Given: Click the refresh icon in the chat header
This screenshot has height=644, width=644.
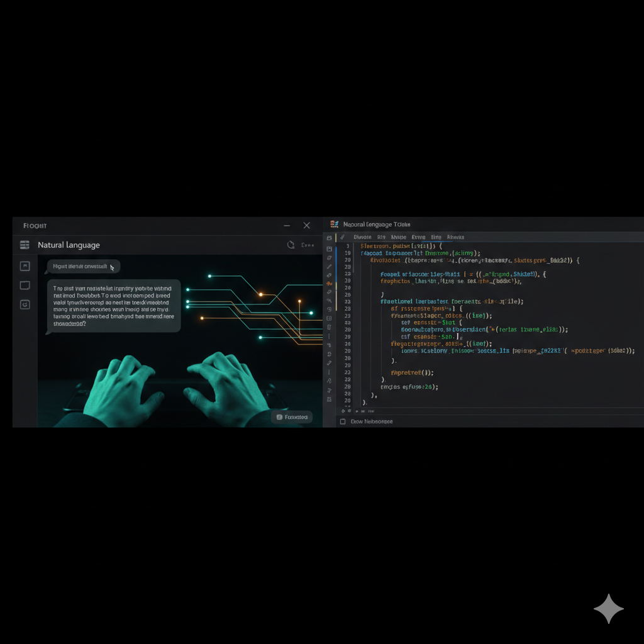Looking at the screenshot, I should 290,245.
